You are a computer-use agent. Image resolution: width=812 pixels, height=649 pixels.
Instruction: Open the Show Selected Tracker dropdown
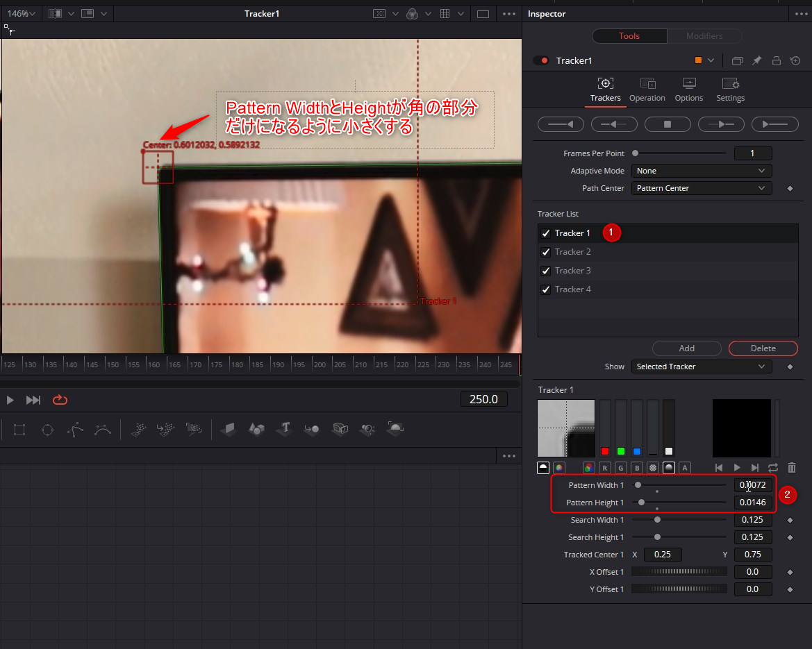[701, 366]
